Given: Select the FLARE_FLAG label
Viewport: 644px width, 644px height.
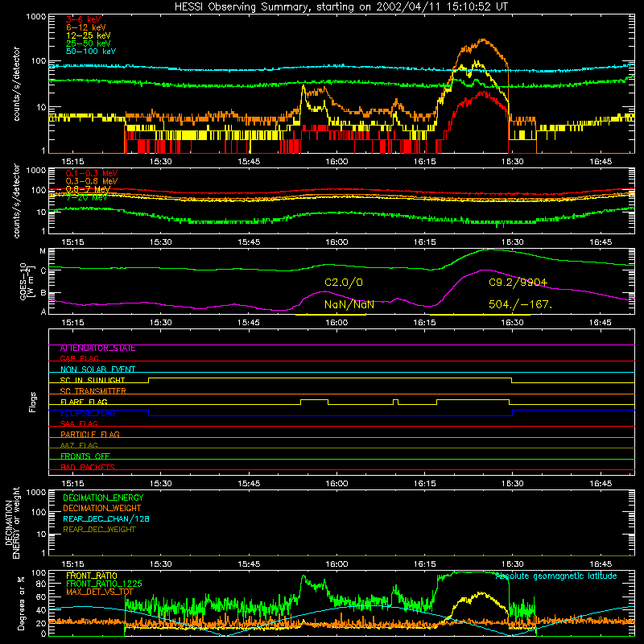Looking at the screenshot, I should pyautogui.click(x=84, y=402).
